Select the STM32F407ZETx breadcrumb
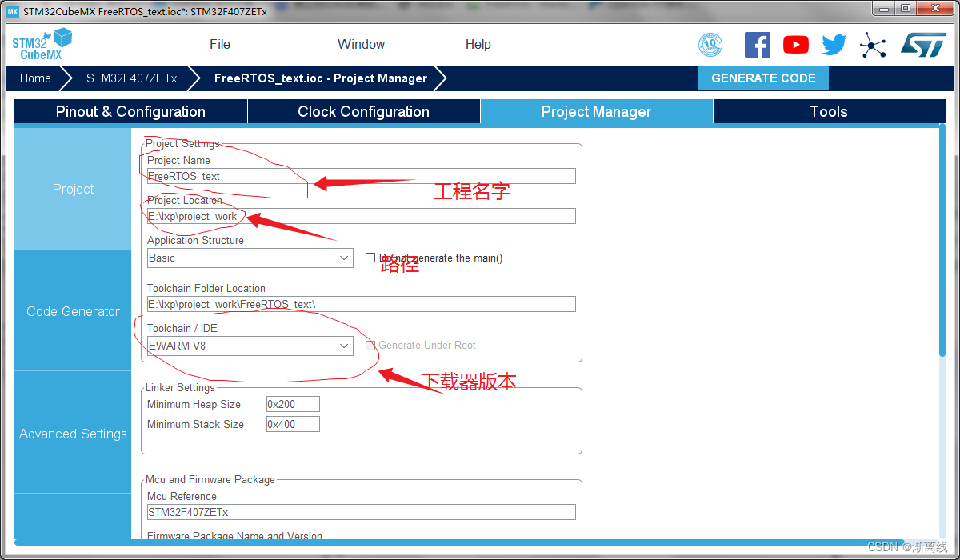 (x=132, y=78)
